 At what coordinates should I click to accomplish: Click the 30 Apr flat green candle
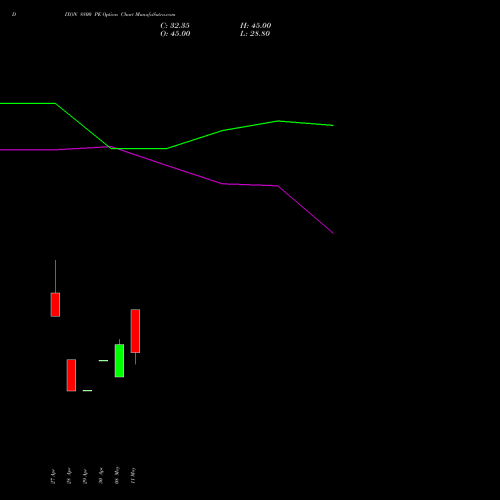click(103, 360)
